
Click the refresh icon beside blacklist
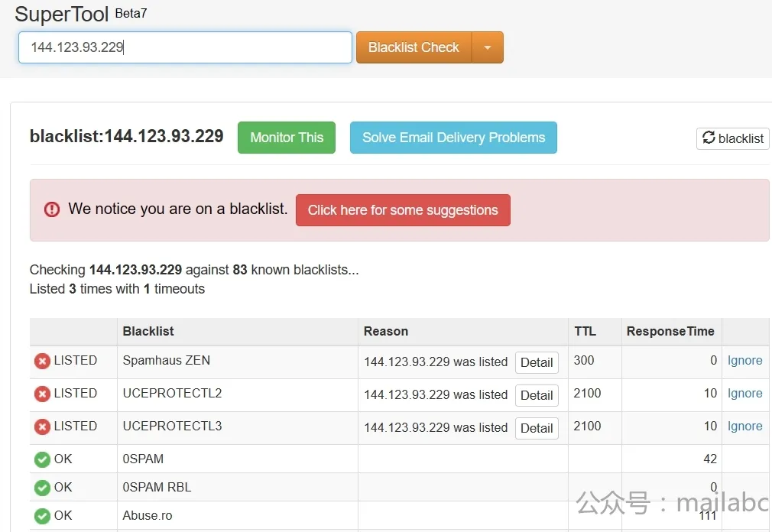pyautogui.click(x=709, y=138)
